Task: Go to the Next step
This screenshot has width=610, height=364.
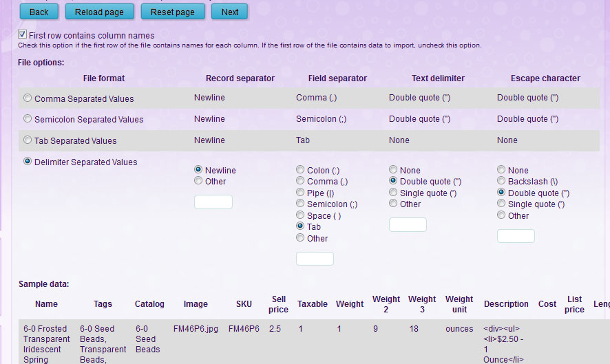Action: coord(229,12)
